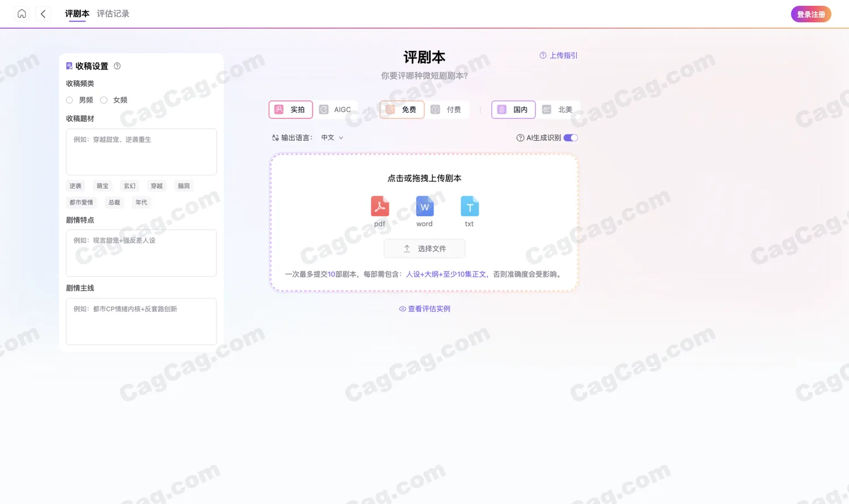The height and width of the screenshot is (504, 849).
Task: Click the 登录注册 button
Action: click(x=811, y=14)
